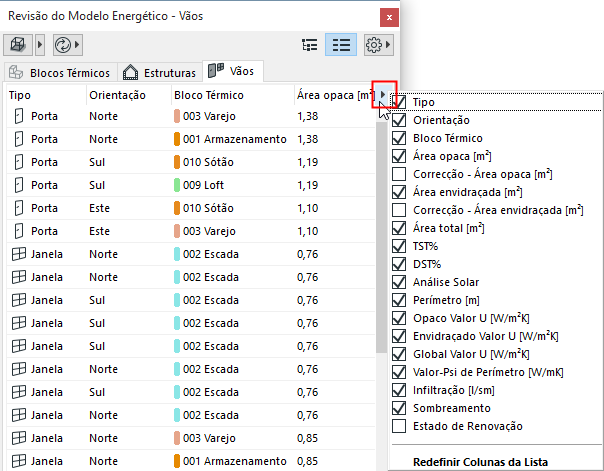Uncheck the TST% column checkbox

pos(399,246)
